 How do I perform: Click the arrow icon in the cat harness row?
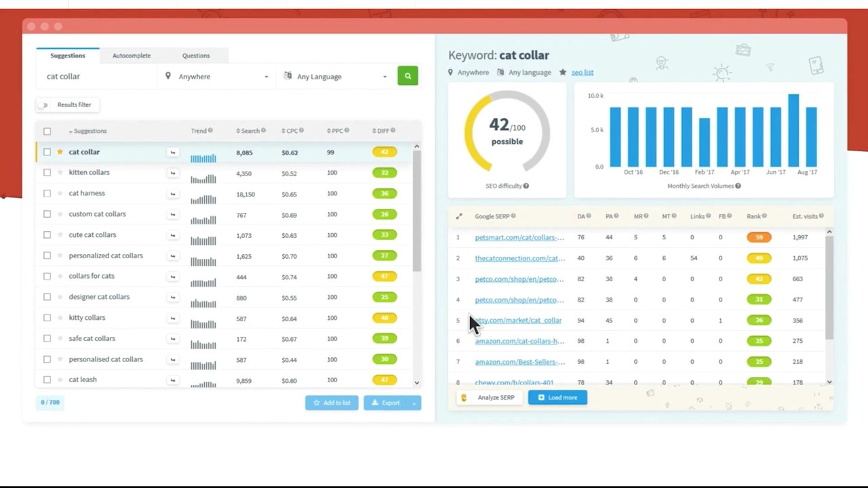(x=173, y=194)
